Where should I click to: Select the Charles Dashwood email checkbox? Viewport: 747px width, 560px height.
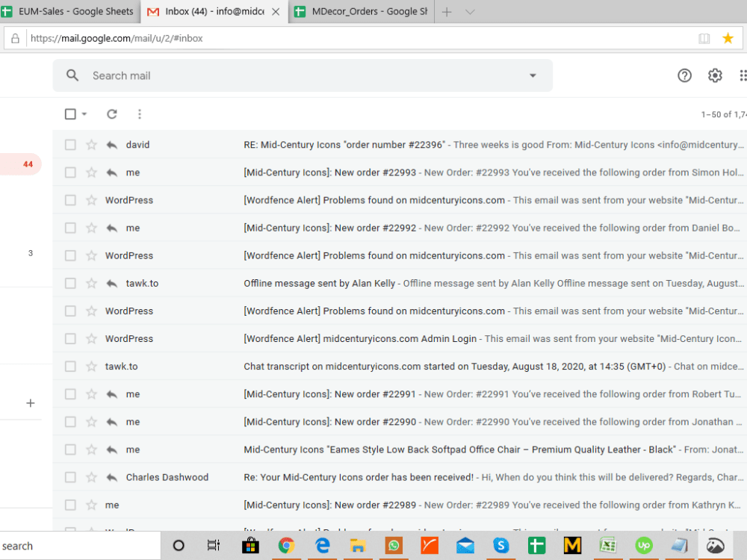(x=70, y=477)
